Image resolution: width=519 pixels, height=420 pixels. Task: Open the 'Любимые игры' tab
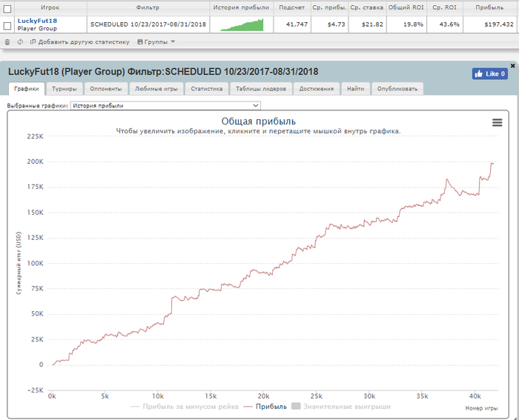click(156, 89)
